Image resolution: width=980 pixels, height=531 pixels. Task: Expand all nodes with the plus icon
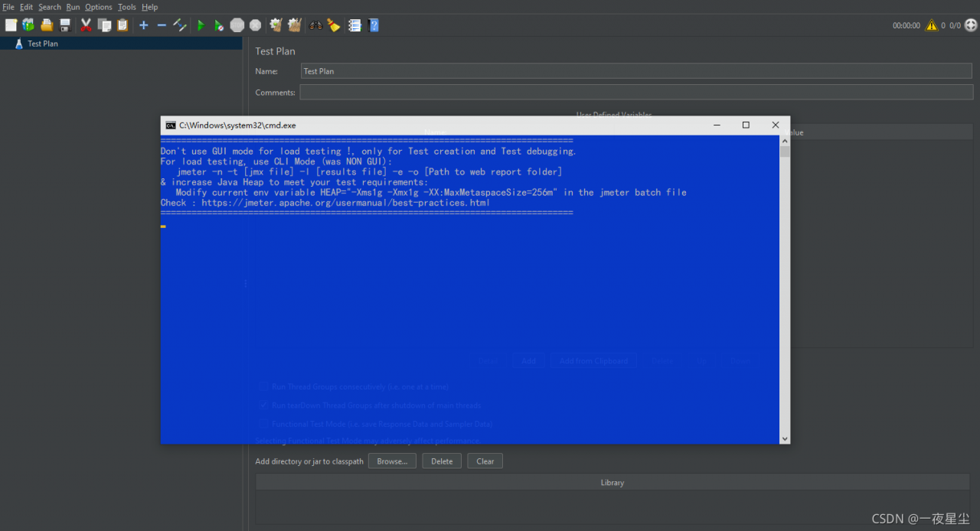click(143, 25)
